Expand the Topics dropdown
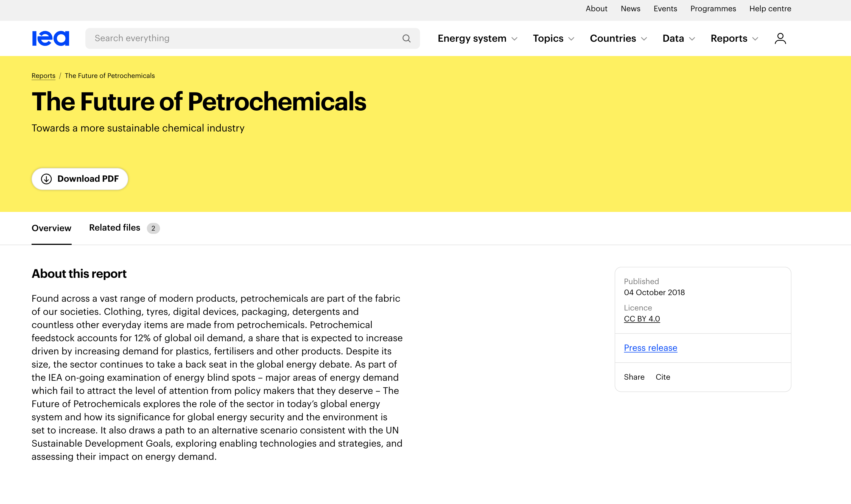 click(x=553, y=38)
